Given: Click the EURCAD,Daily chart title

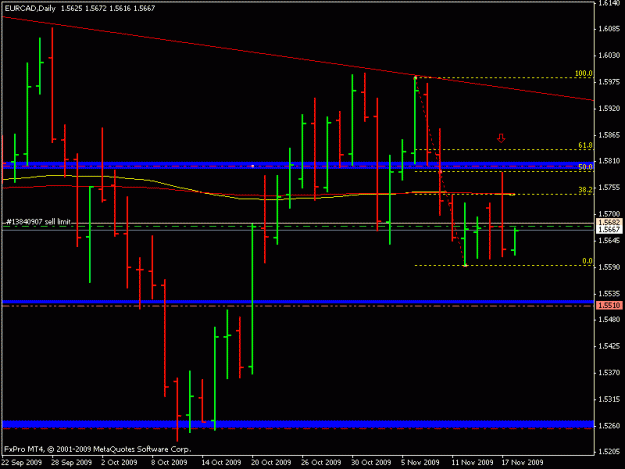Looking at the screenshot, I should click(x=30, y=8).
